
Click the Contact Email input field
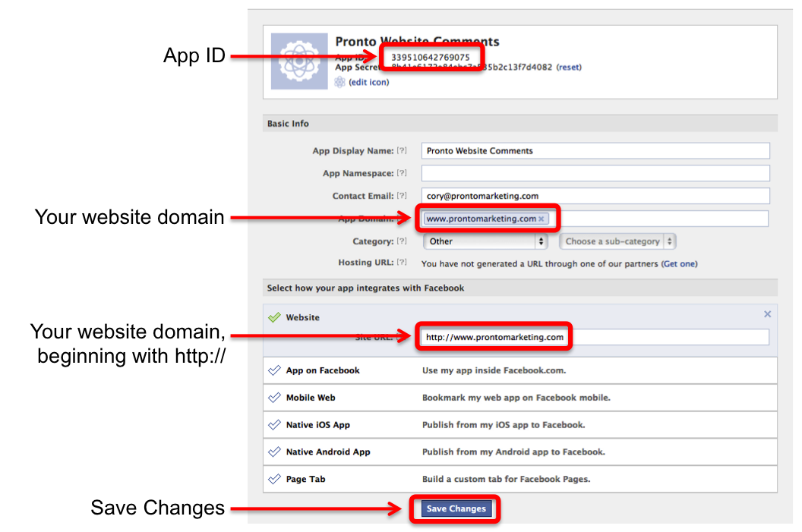(595, 196)
